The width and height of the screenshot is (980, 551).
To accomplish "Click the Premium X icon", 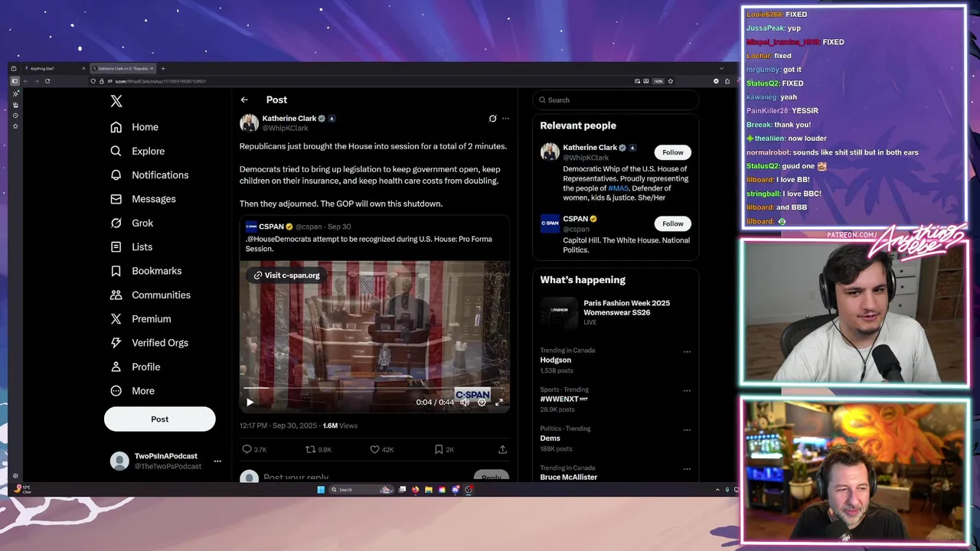I will tap(116, 319).
